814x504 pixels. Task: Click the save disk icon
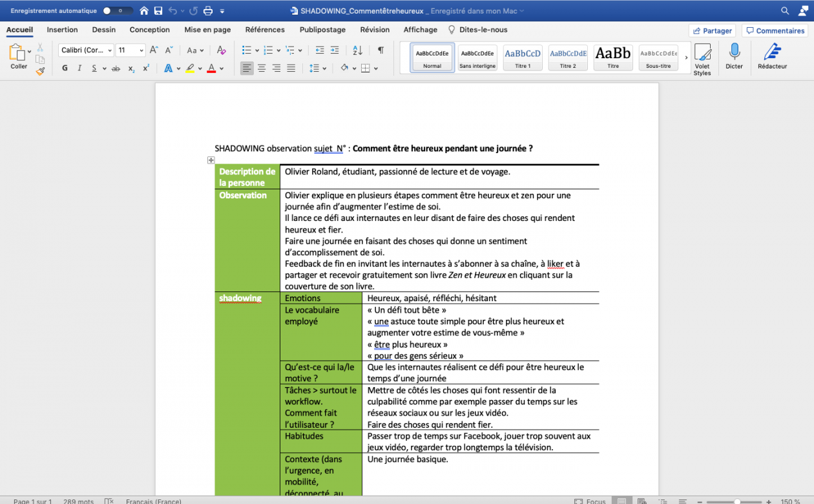[158, 11]
